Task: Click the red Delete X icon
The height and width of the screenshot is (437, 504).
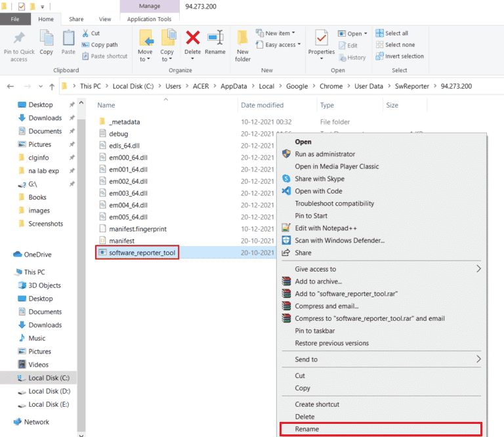Action: pos(192,37)
